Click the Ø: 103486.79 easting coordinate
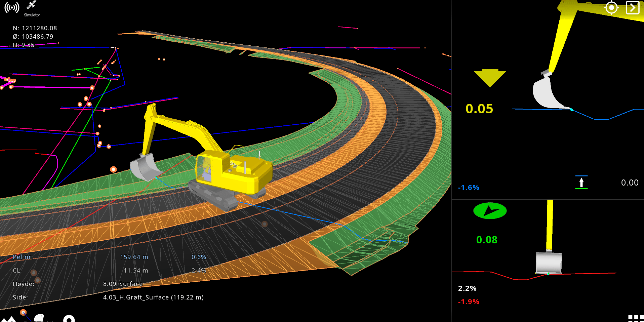The width and height of the screenshot is (644, 322). tap(33, 37)
